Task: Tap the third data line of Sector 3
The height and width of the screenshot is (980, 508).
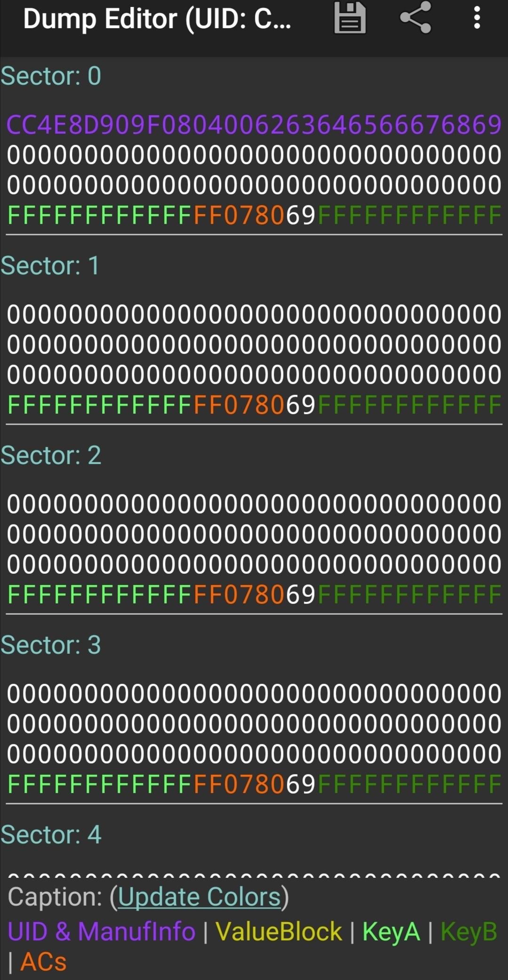Action: (x=254, y=754)
